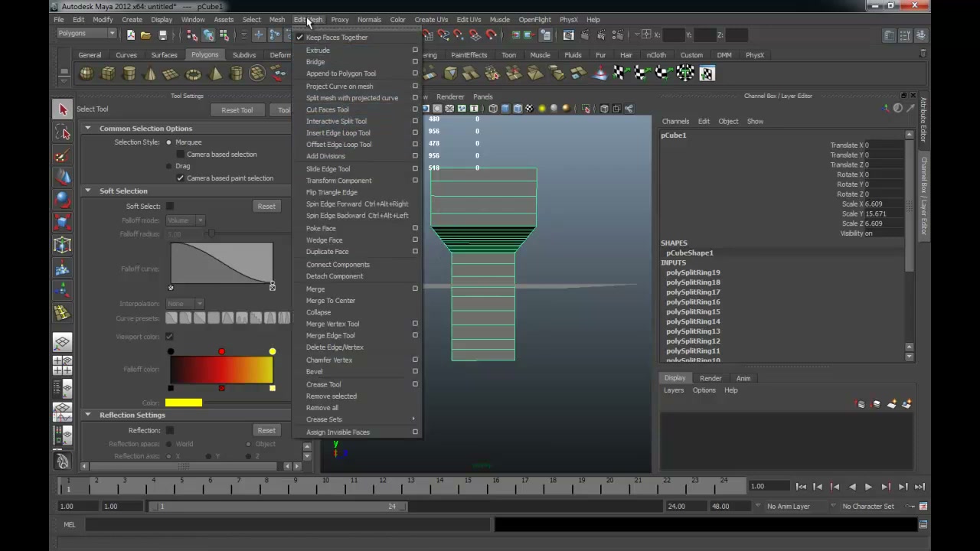This screenshot has height=551, width=980.
Task: Click Save Scene disk icon
Action: [162, 34]
